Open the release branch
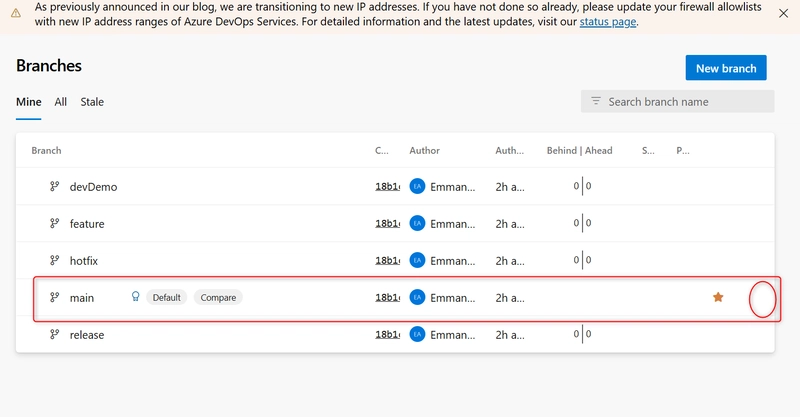The image size is (800, 417). [87, 335]
